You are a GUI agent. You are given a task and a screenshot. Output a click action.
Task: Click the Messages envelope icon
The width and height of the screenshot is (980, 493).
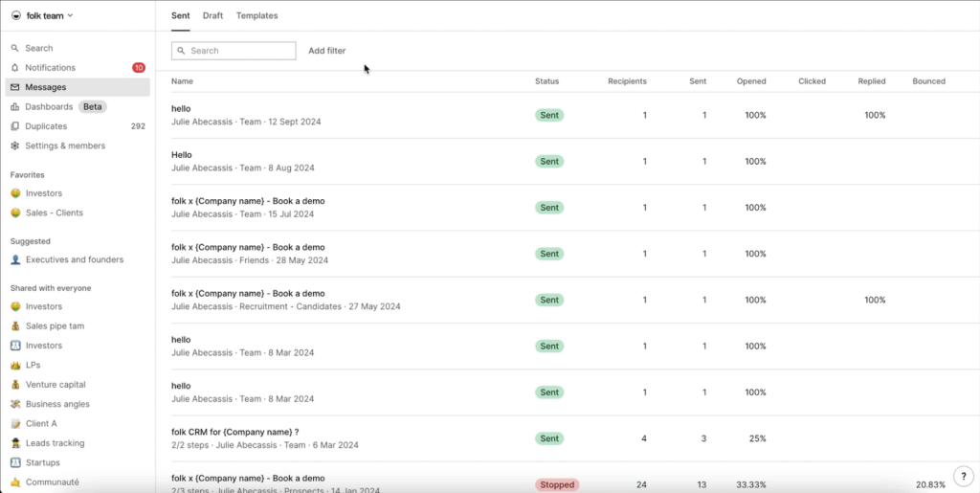(15, 87)
